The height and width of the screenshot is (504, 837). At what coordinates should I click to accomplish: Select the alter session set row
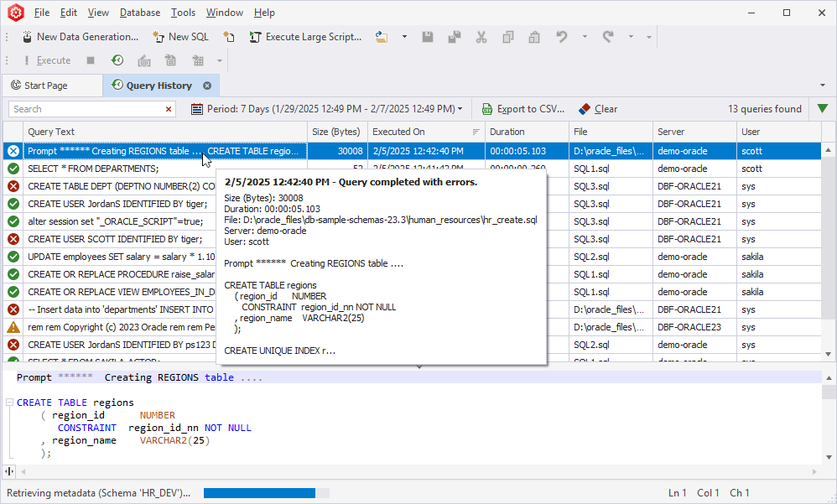pos(411,221)
